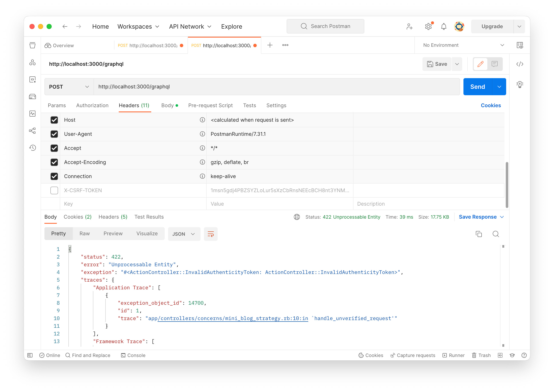Click the Send button to submit request

(478, 86)
